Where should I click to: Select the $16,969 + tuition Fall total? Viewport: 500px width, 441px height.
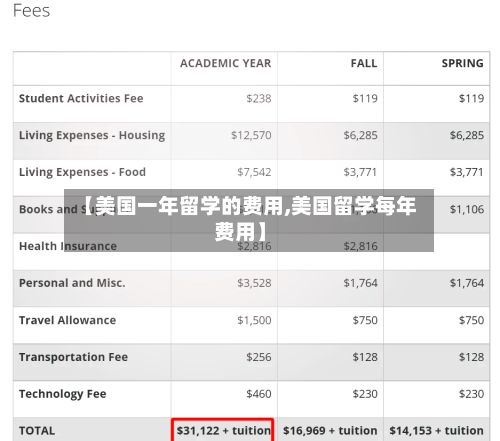330,431
